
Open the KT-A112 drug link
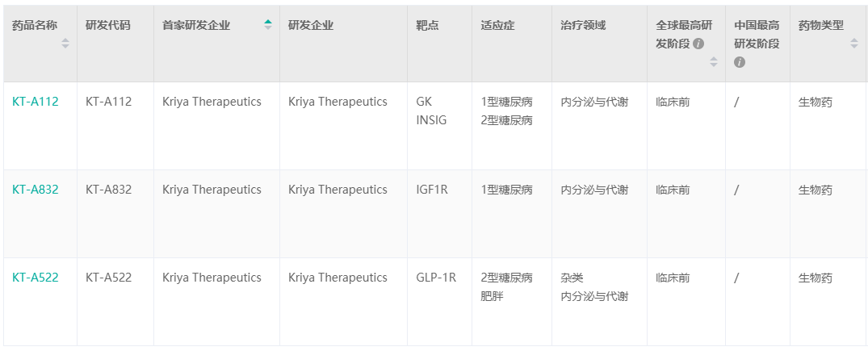click(x=36, y=102)
